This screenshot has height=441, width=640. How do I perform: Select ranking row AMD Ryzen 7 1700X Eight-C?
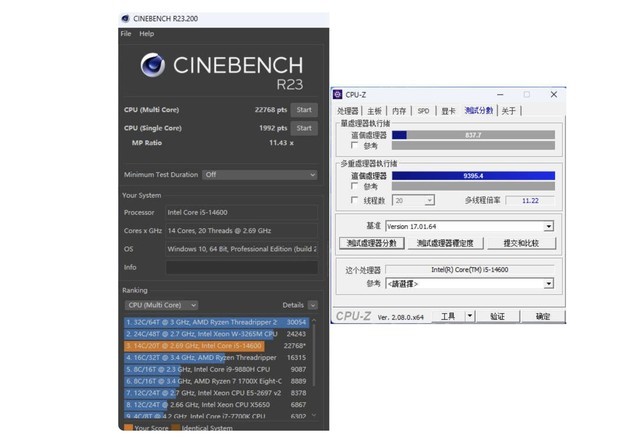coord(216,381)
